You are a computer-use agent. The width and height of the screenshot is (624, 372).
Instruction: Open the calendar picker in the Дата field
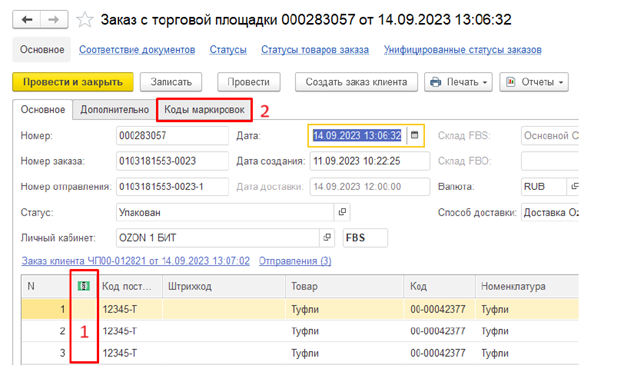415,135
